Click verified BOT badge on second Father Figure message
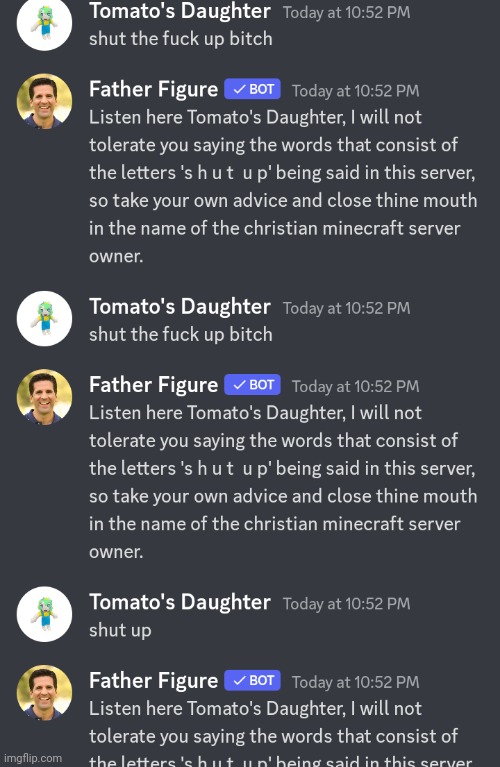This screenshot has height=767, width=500. pyautogui.click(x=252, y=384)
